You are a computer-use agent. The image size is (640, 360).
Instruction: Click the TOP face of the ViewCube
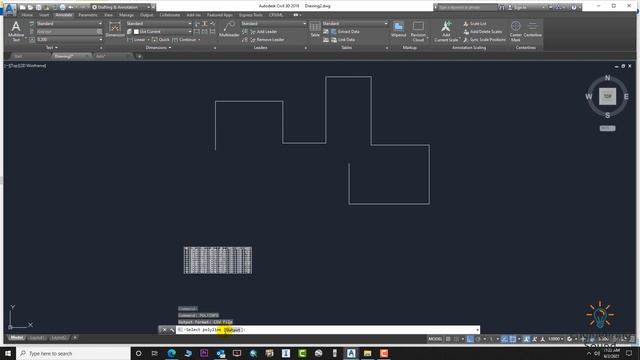click(x=607, y=96)
